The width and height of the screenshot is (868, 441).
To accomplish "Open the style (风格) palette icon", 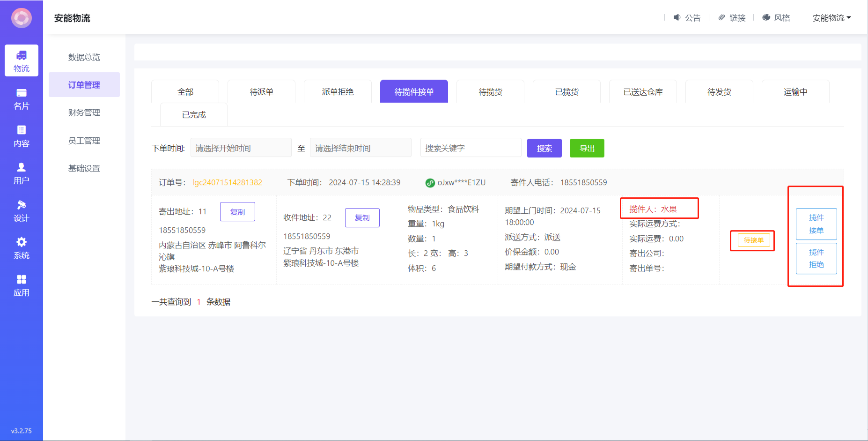I will [x=766, y=17].
